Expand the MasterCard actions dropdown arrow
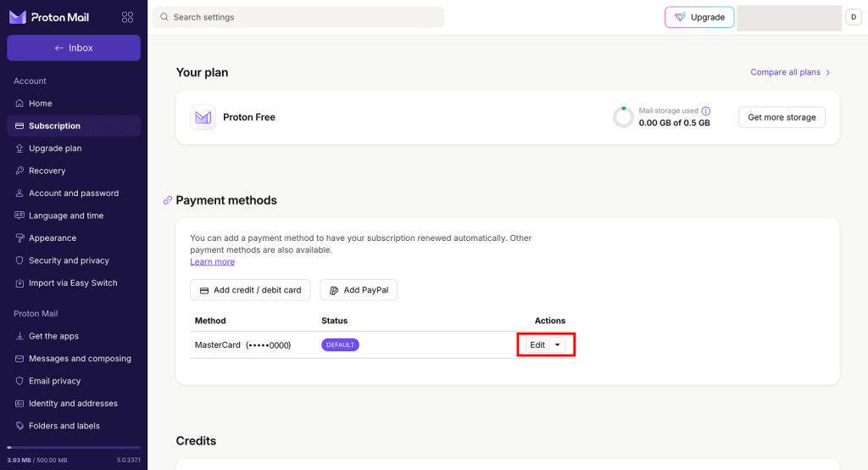 pyautogui.click(x=557, y=344)
